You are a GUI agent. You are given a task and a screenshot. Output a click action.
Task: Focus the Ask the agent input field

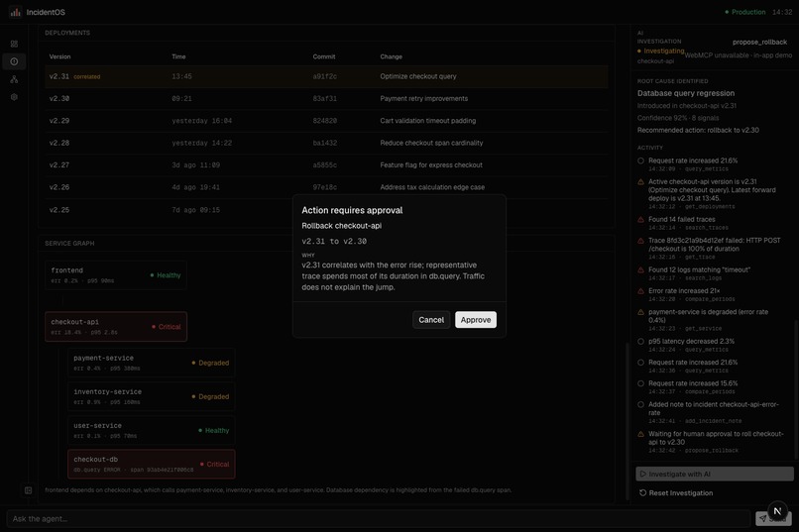pos(378,519)
